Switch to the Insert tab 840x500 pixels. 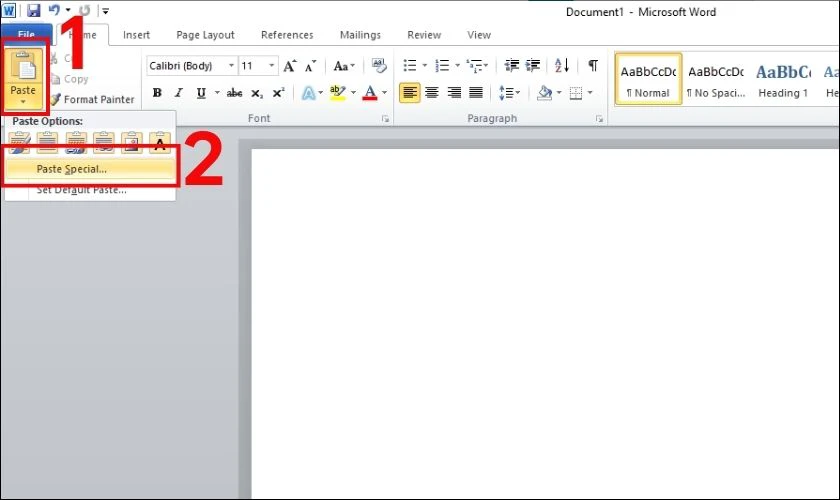(x=136, y=35)
